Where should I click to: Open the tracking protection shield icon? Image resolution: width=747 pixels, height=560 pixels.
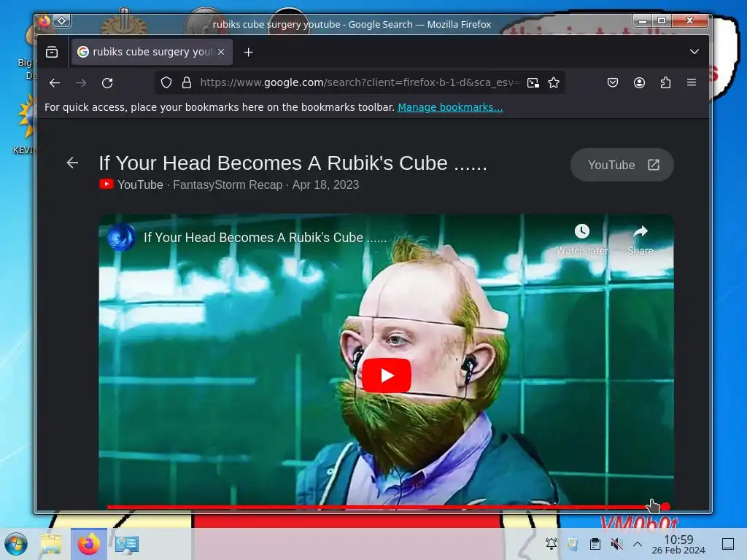pyautogui.click(x=166, y=83)
